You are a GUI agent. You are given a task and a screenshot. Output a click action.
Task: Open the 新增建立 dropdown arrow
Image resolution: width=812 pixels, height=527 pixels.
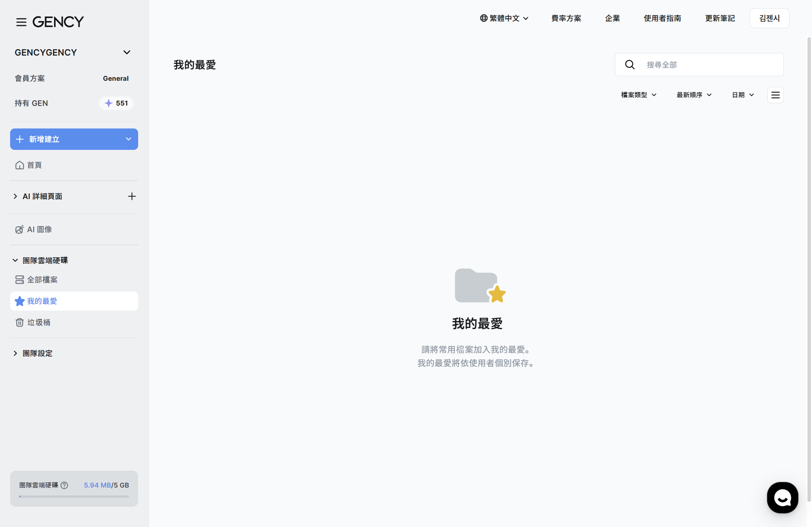point(128,139)
